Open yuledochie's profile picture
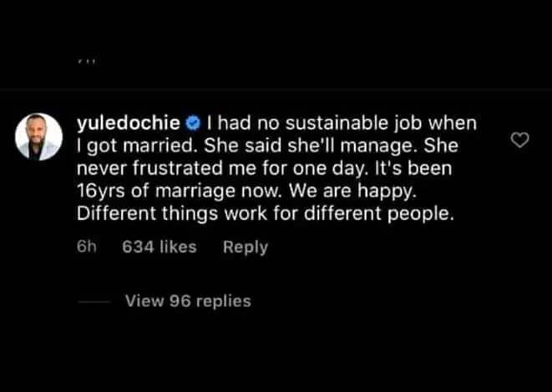 tap(39, 136)
